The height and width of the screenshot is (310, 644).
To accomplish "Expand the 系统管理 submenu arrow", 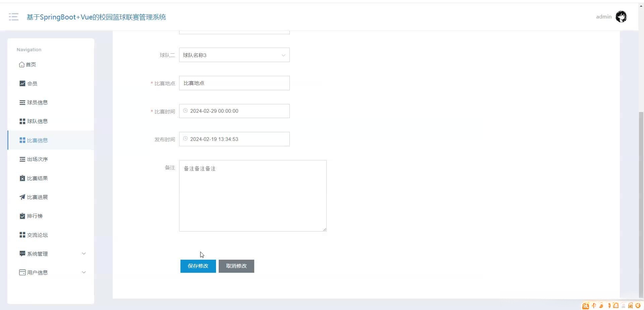I will [x=84, y=254].
